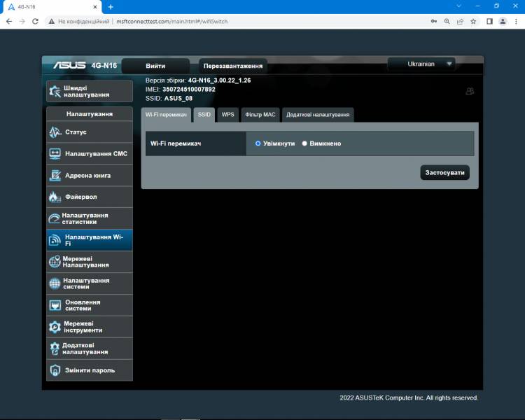Click the Network settings globe icon
Viewport: 525px width, 420px height.
55,262
